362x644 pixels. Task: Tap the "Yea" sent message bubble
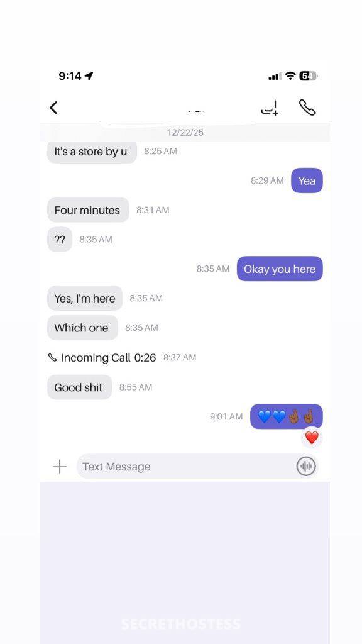tap(307, 180)
